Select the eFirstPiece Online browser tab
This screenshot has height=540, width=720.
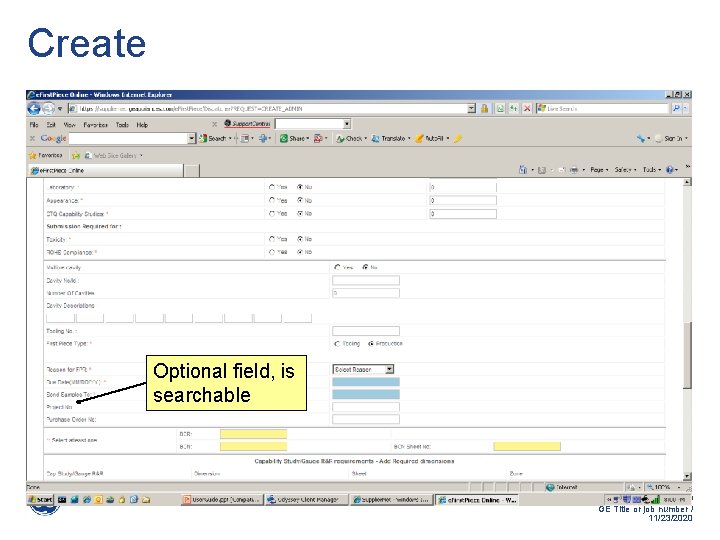point(106,170)
